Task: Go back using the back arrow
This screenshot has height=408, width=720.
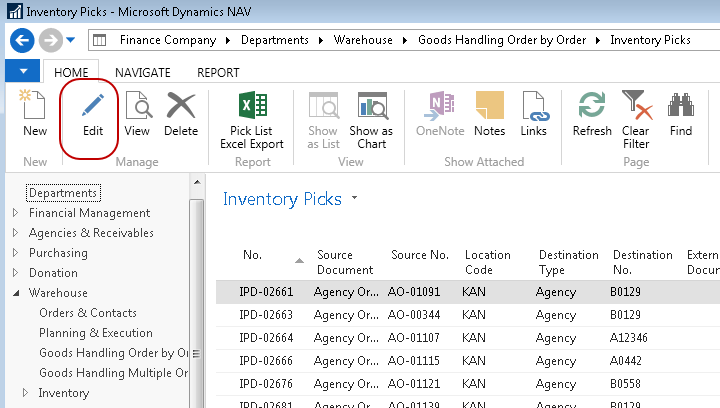Action: point(23,40)
